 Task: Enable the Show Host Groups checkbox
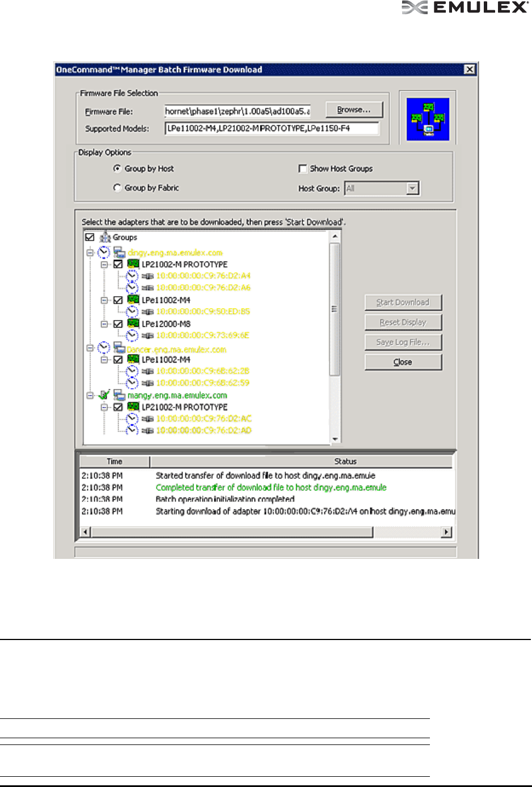pos(303,169)
